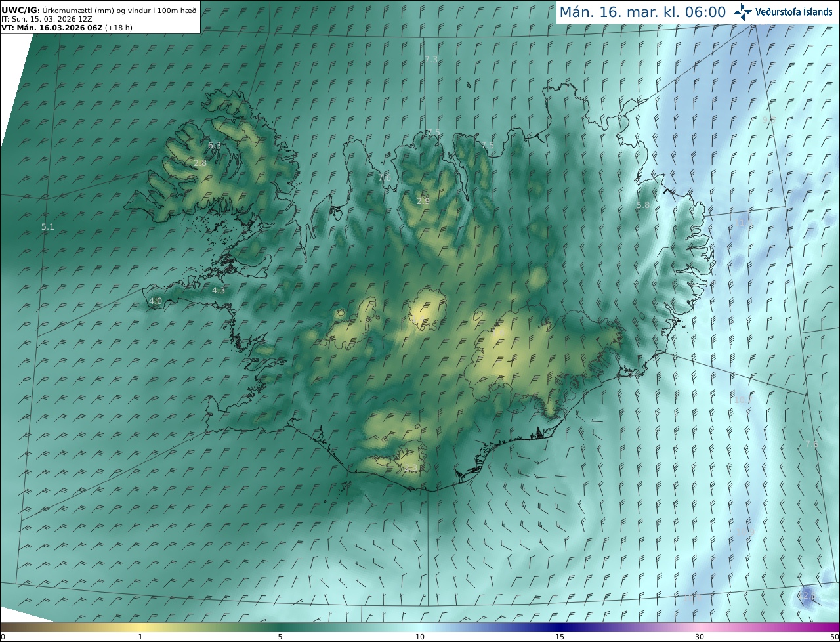Click the Veðurstofa Íslands wordmark text
This screenshot has height=642, width=840.
794,12
